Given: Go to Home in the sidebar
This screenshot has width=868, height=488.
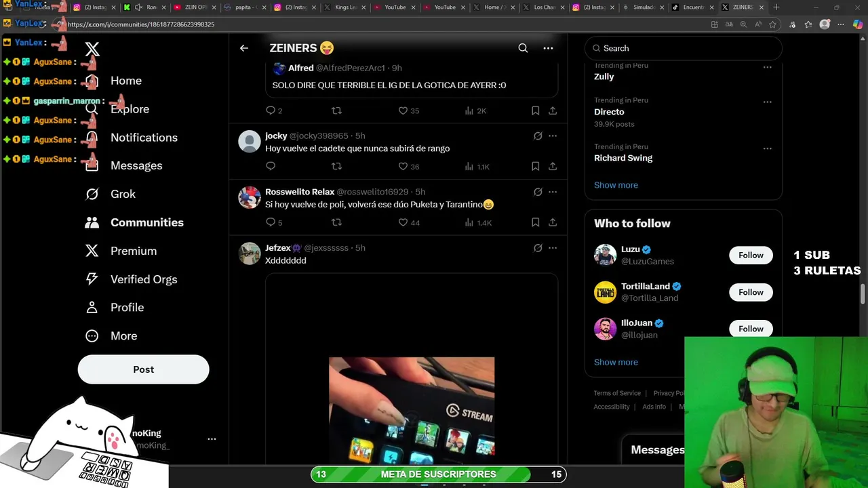Looking at the screenshot, I should pyautogui.click(x=126, y=81).
